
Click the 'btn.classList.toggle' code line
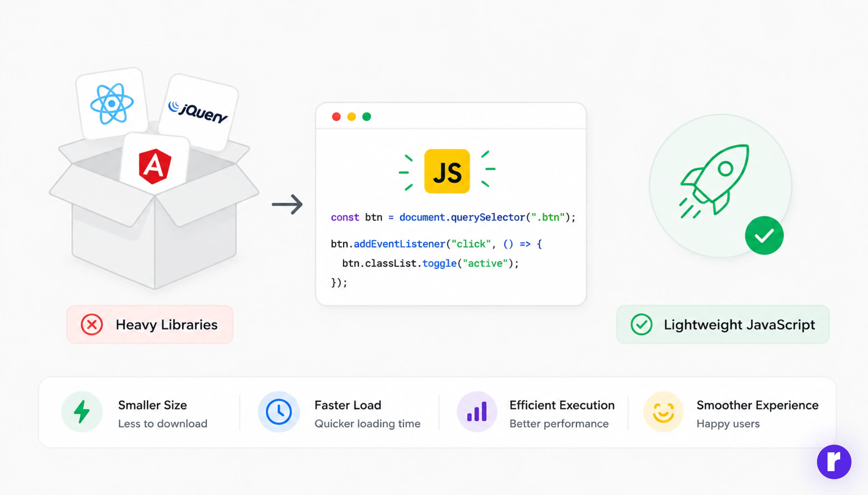430,263
